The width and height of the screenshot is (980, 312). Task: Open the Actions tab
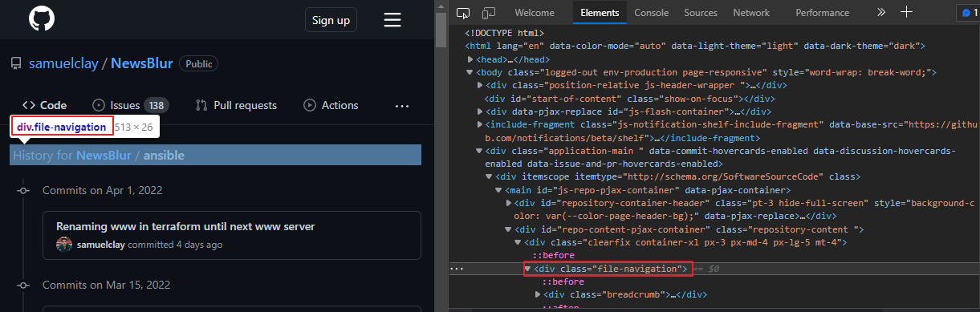(x=331, y=105)
